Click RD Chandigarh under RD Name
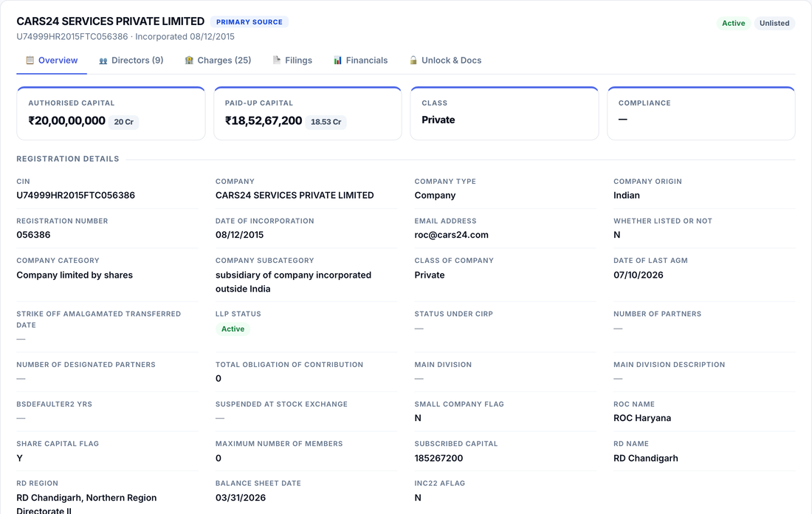 point(646,458)
